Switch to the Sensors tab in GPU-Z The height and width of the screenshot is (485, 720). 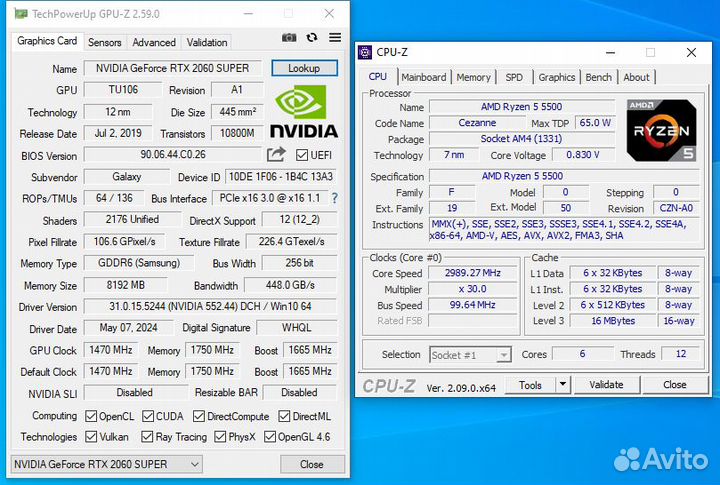(105, 42)
